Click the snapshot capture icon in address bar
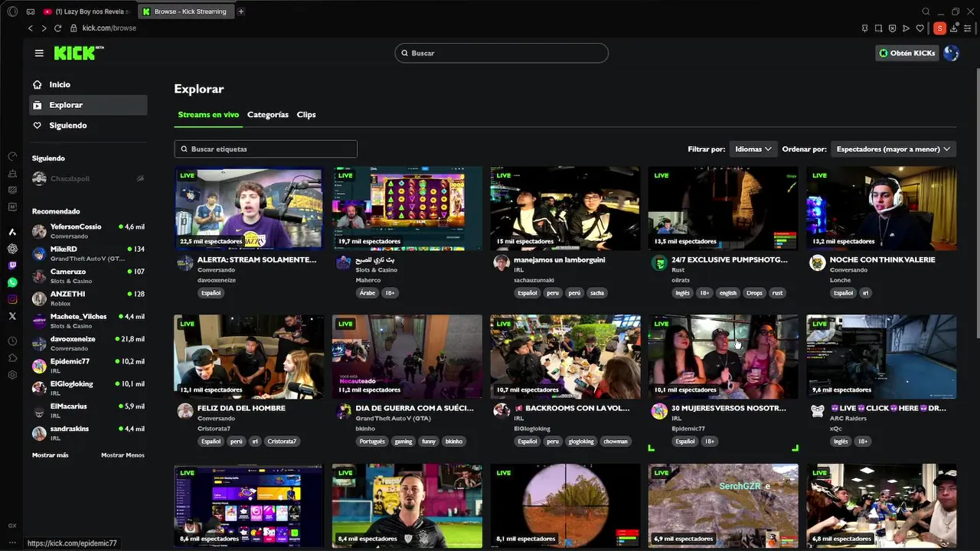The image size is (980, 551). coord(878,28)
